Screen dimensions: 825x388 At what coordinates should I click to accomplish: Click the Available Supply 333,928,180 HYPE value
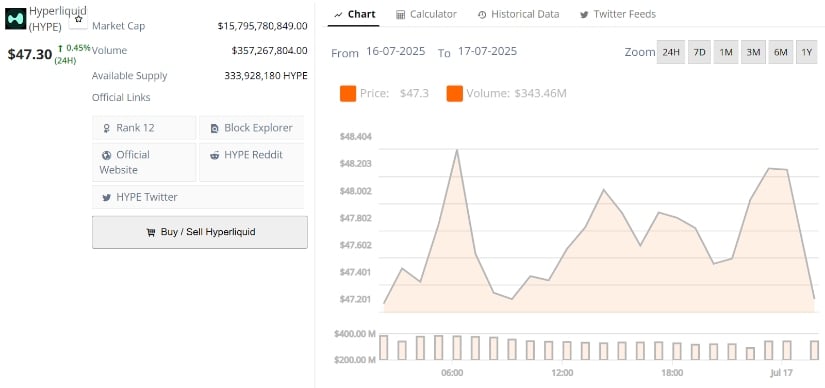[x=266, y=76]
